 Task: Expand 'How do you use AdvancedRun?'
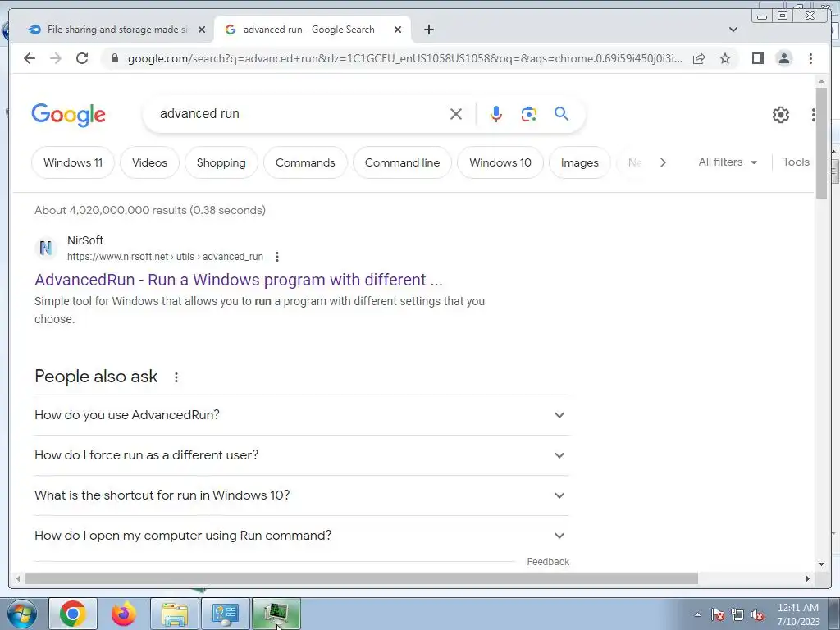click(301, 415)
